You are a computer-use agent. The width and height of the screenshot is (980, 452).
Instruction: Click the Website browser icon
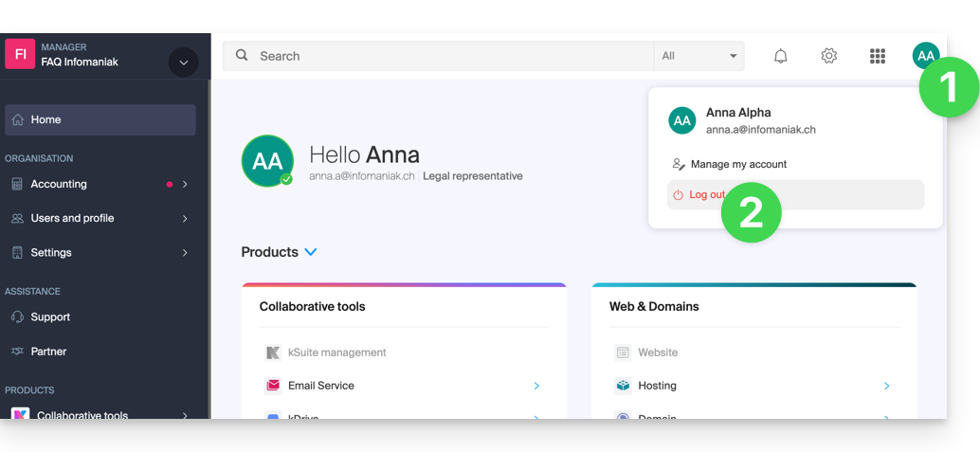[623, 353]
